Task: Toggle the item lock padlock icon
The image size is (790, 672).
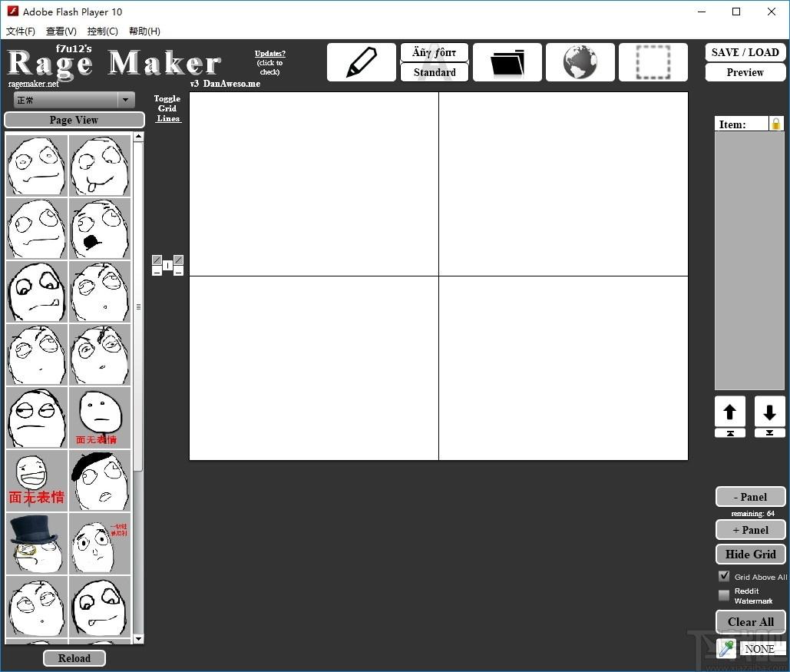Action: point(776,124)
